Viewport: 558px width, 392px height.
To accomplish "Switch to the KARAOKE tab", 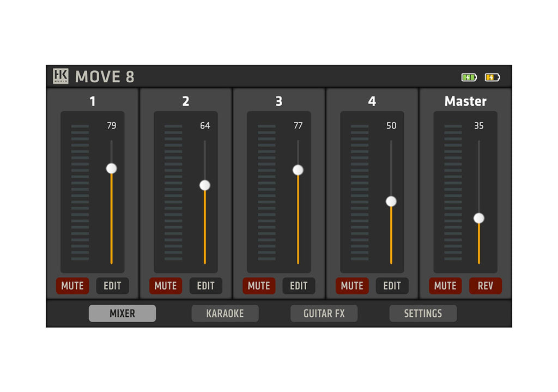I will coord(225,313).
